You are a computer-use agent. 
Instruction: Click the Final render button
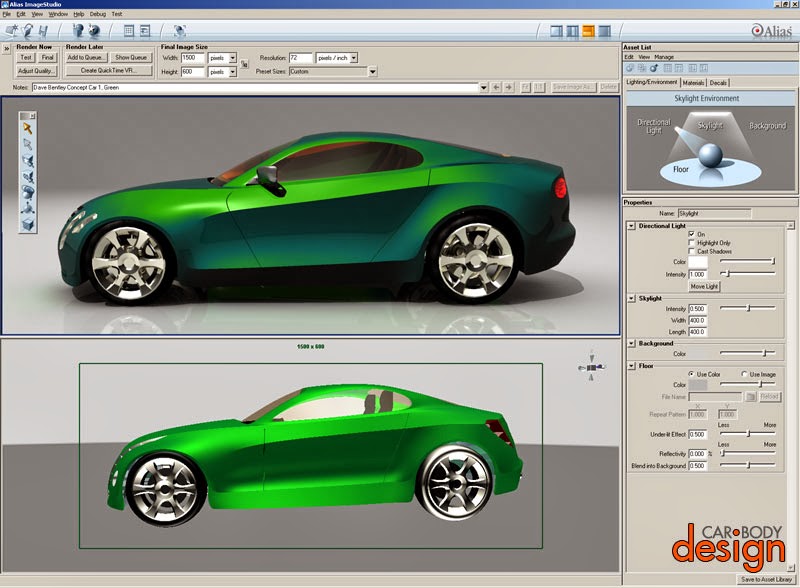point(47,58)
